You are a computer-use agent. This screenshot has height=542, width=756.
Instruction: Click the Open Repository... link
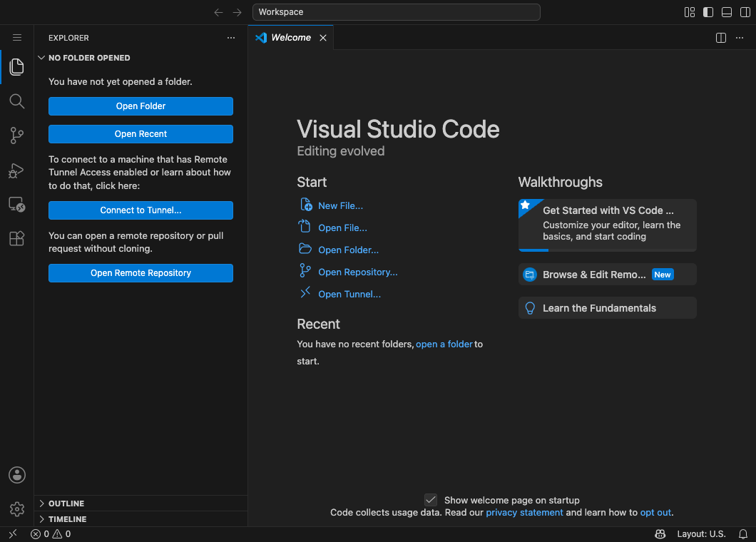click(358, 272)
